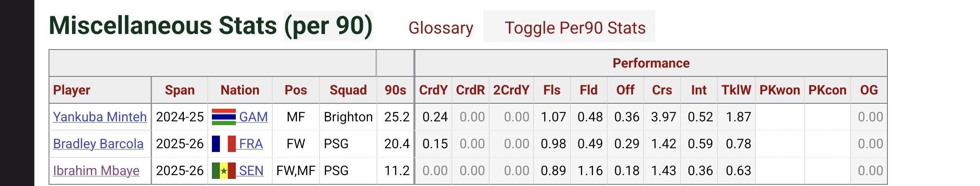Follow the GAM nation link
Image resolution: width=980 pixels, height=186 pixels.
pos(253,117)
